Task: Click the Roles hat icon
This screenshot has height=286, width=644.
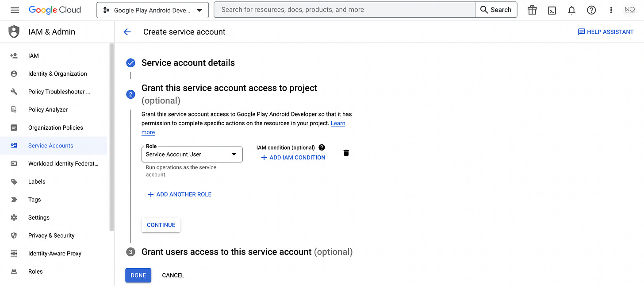Action: coord(14,271)
